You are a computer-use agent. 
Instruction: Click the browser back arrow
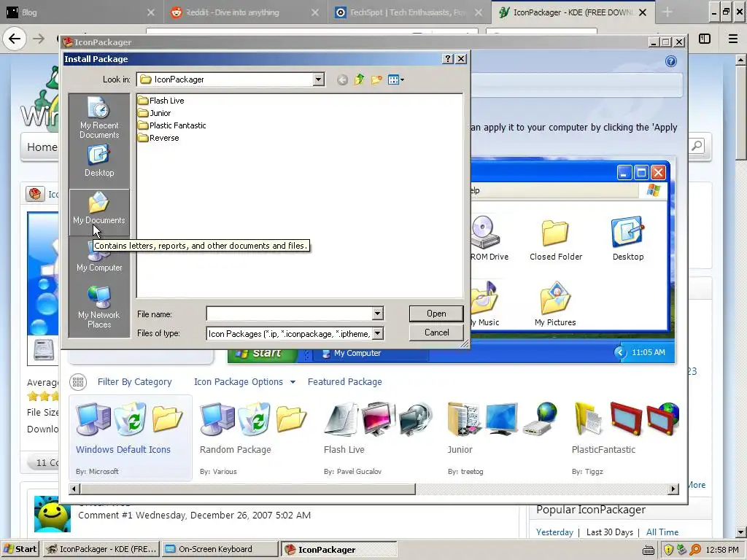[x=15, y=39]
